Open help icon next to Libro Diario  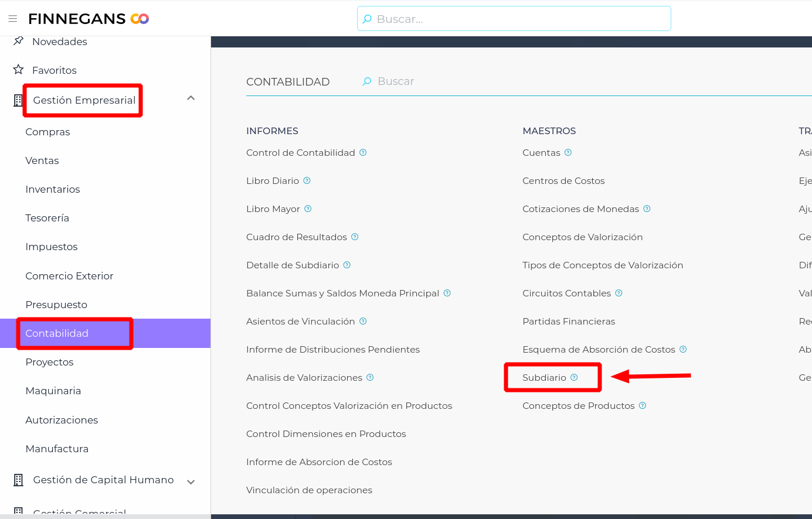[307, 180]
